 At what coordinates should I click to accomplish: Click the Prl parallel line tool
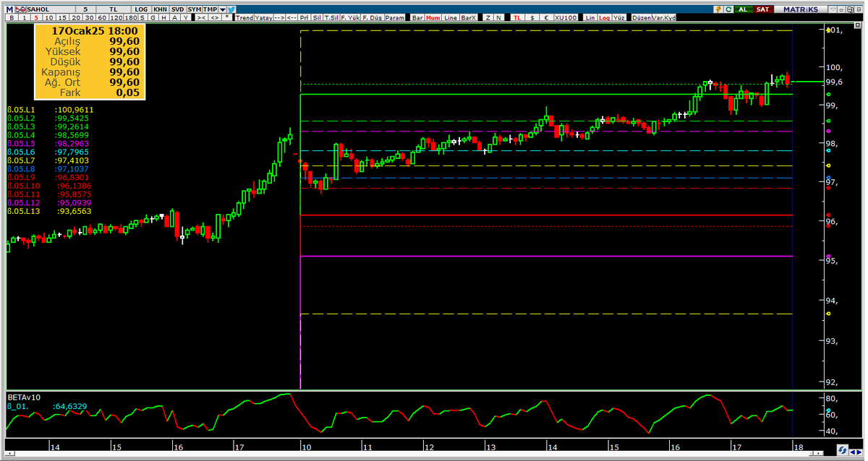coord(305,17)
